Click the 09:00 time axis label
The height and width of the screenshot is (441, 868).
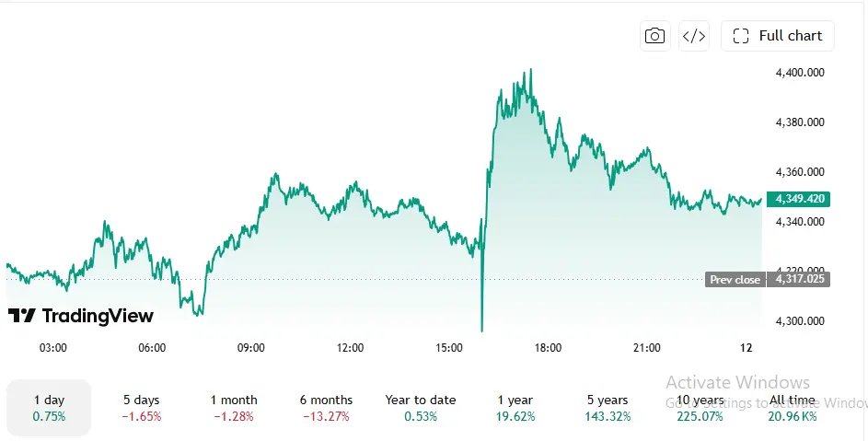click(250, 348)
